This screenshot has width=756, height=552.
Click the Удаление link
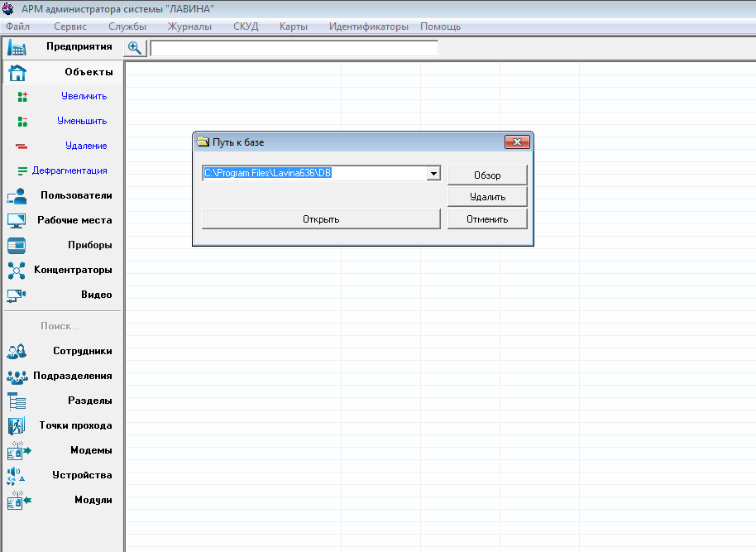tap(86, 146)
